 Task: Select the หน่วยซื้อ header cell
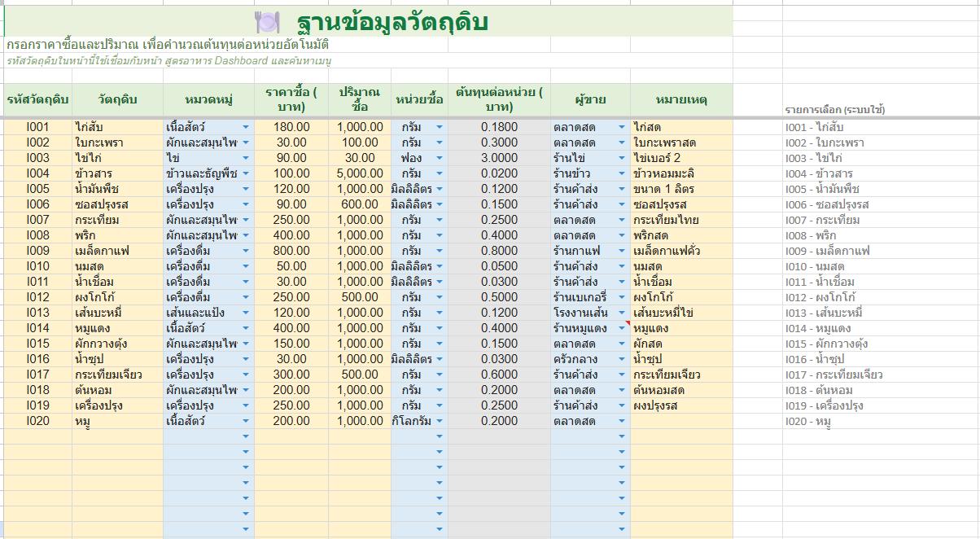click(x=419, y=99)
